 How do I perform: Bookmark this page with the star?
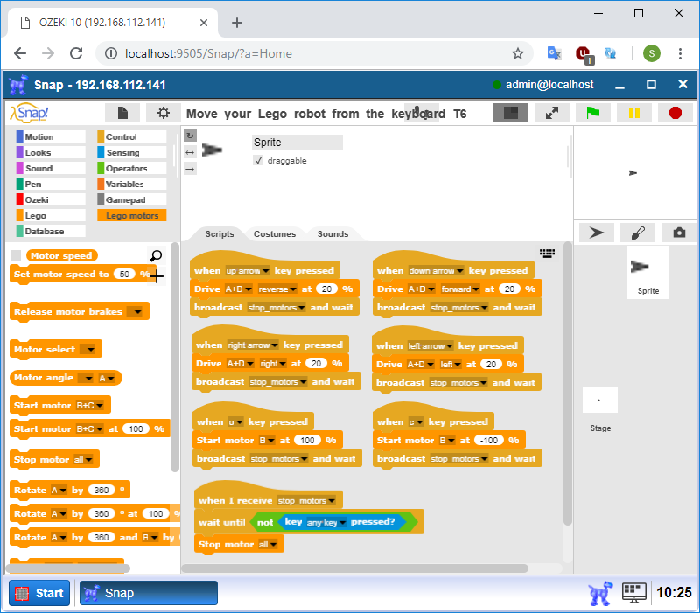pyautogui.click(x=517, y=53)
